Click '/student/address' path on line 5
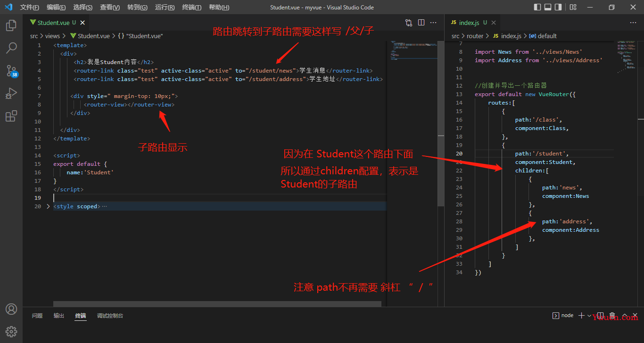The image size is (644, 343). point(276,79)
